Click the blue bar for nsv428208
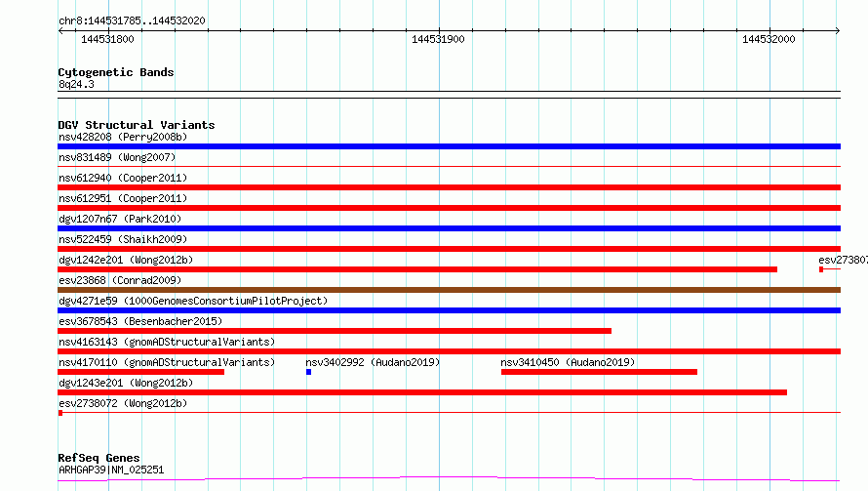This screenshot has width=868, height=491. tap(449, 146)
